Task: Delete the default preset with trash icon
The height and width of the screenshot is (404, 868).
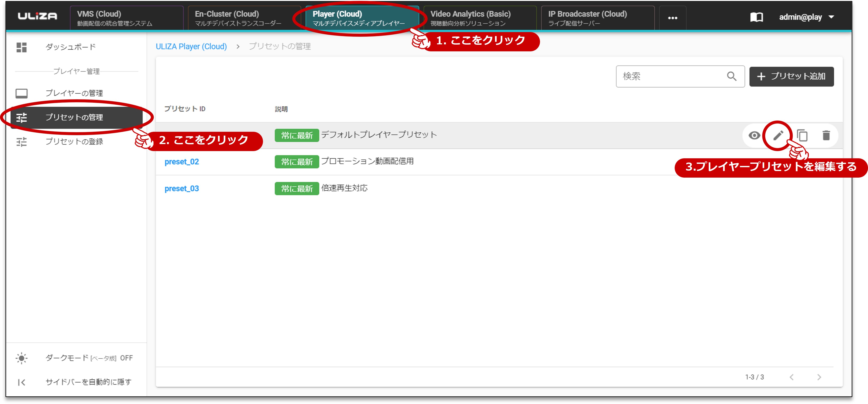Action: (x=826, y=135)
